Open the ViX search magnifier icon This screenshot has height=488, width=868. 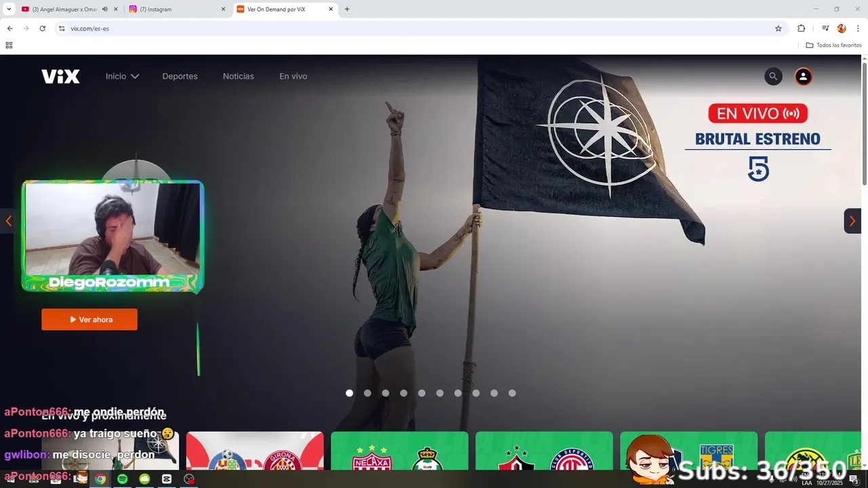[773, 77]
